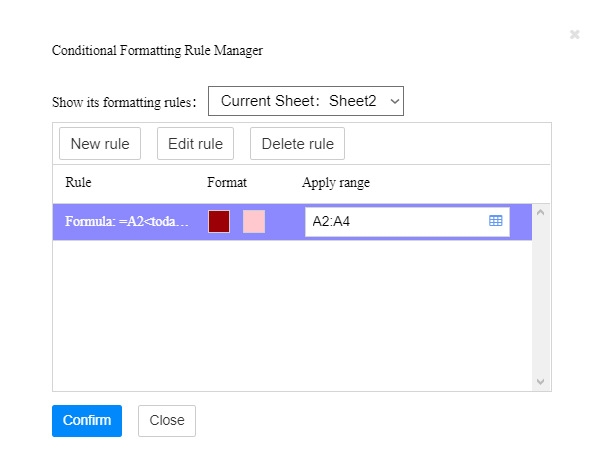
Task: Click the New rule button
Action: (100, 143)
